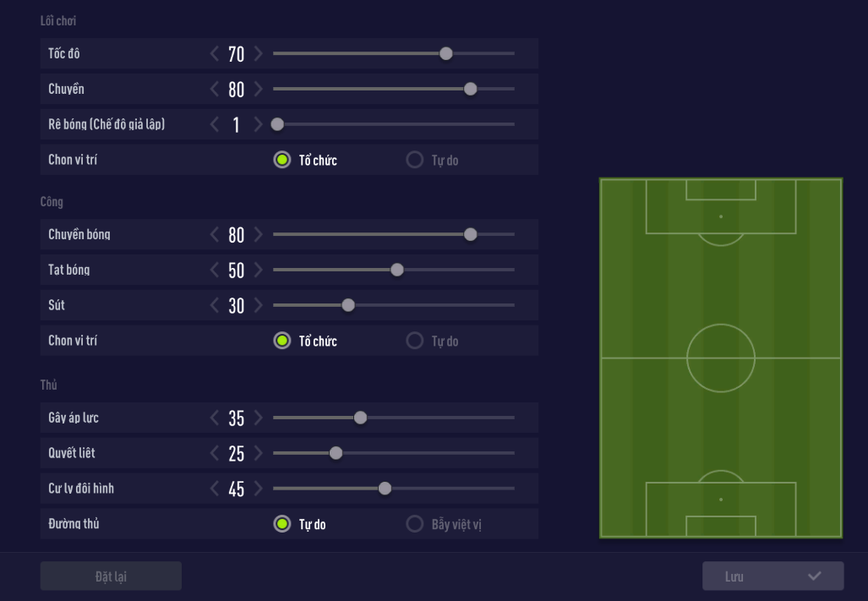
Task: Decrease Quyết liệt value with left arrow
Action: [215, 453]
